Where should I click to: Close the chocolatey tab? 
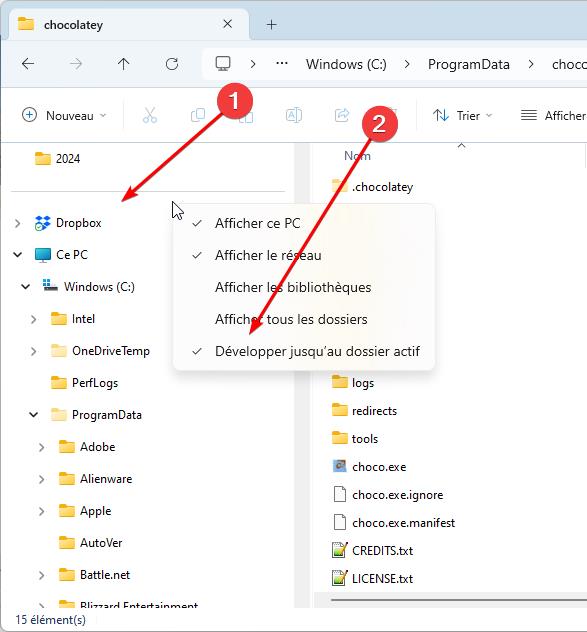click(227, 24)
